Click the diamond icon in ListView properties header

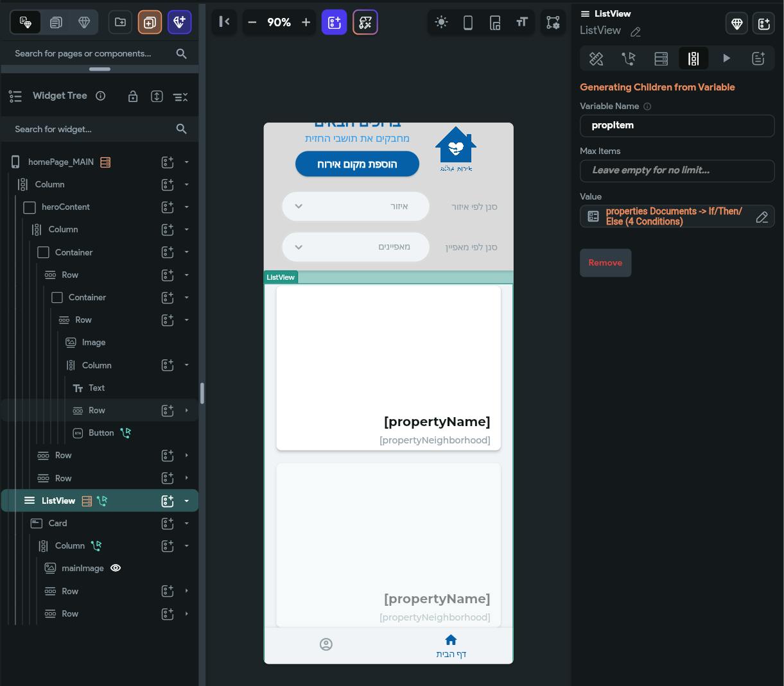736,24
